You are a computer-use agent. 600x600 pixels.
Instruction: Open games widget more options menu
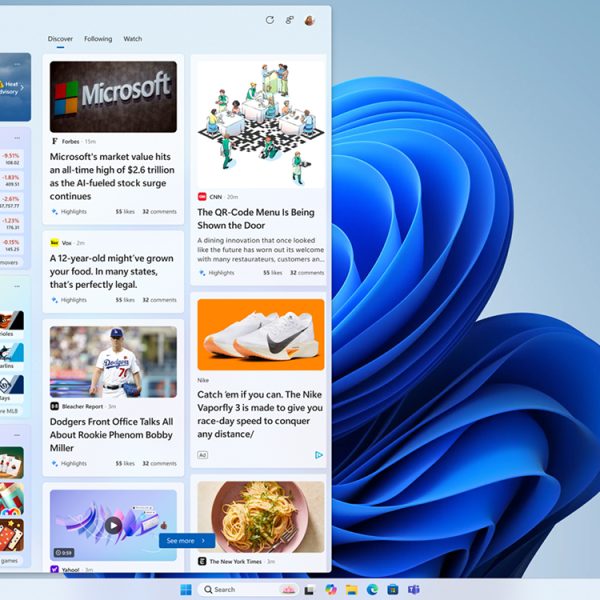pyautogui.click(x=17, y=435)
